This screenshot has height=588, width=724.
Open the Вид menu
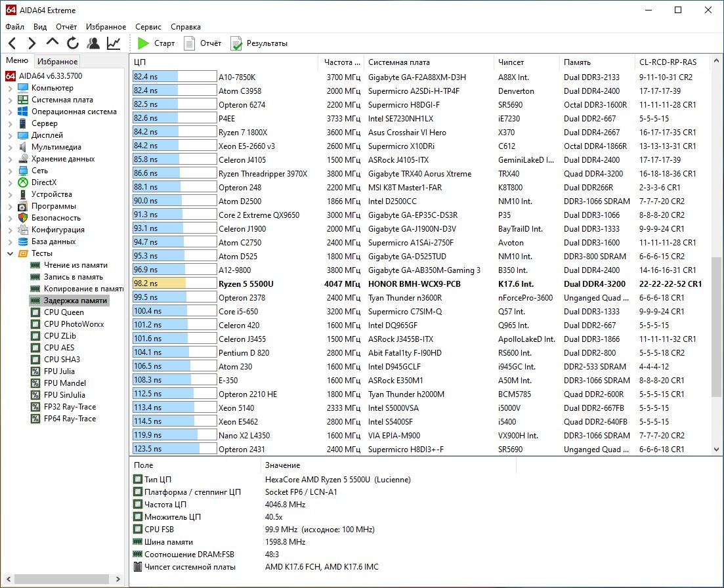pyautogui.click(x=39, y=27)
